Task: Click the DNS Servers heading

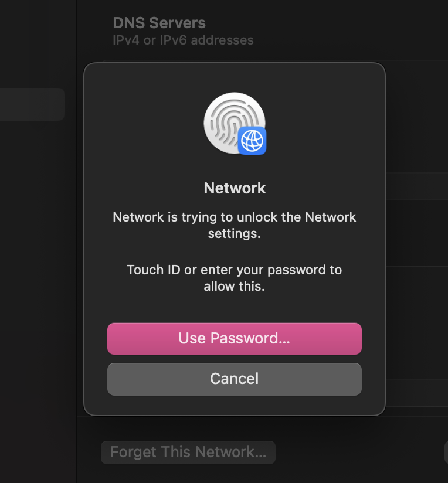Action: pos(159,23)
